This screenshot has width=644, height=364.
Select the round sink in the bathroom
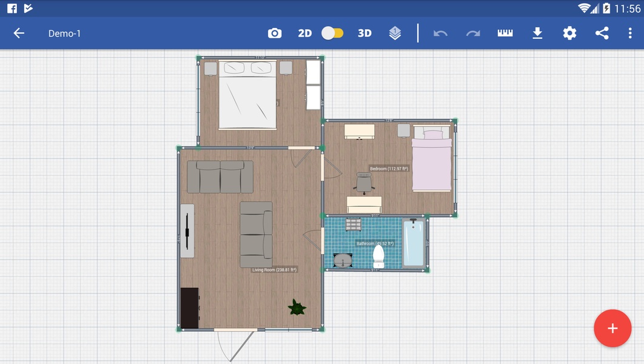(x=343, y=260)
